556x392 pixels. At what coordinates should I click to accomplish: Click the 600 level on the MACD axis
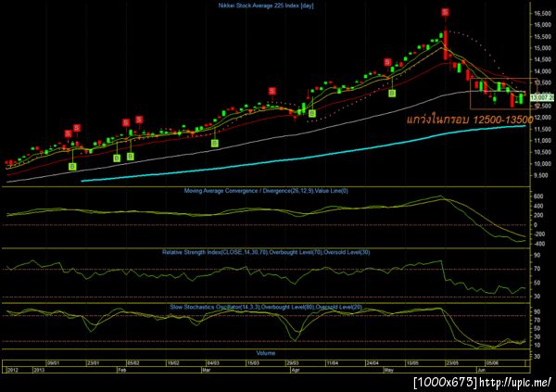coord(537,196)
